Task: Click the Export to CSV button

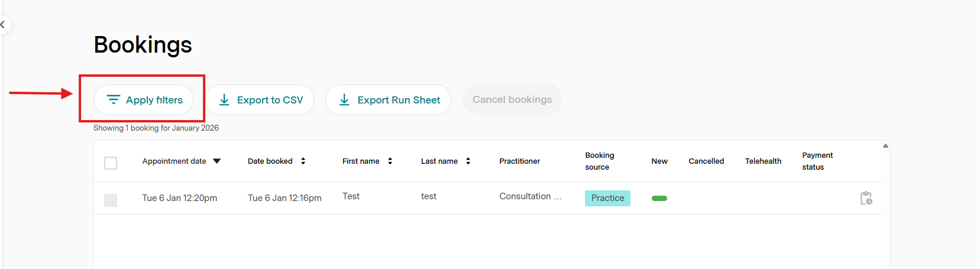Action: click(260, 100)
